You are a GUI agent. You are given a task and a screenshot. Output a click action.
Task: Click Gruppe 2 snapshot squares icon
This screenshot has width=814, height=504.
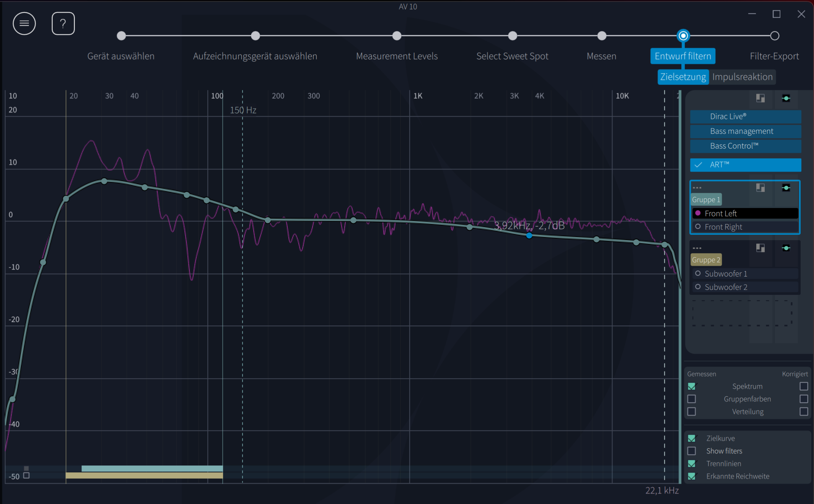pyautogui.click(x=760, y=248)
